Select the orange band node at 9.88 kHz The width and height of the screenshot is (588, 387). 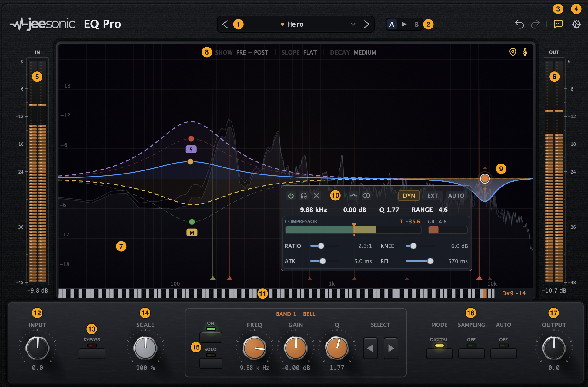(485, 179)
